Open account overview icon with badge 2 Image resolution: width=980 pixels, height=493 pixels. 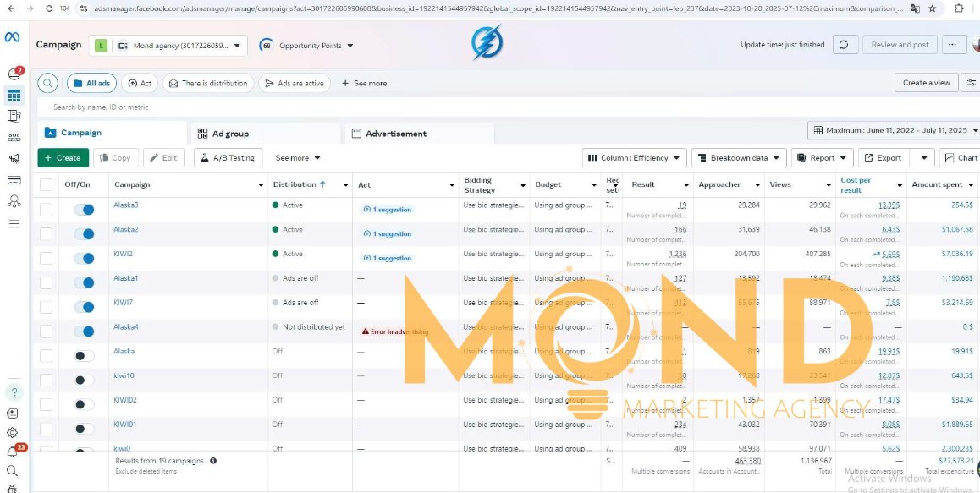[x=14, y=74]
